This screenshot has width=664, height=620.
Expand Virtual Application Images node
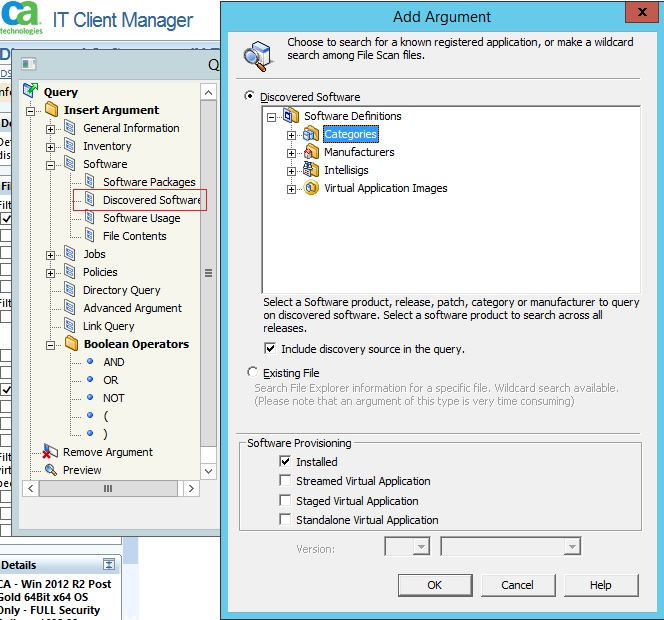(291, 189)
